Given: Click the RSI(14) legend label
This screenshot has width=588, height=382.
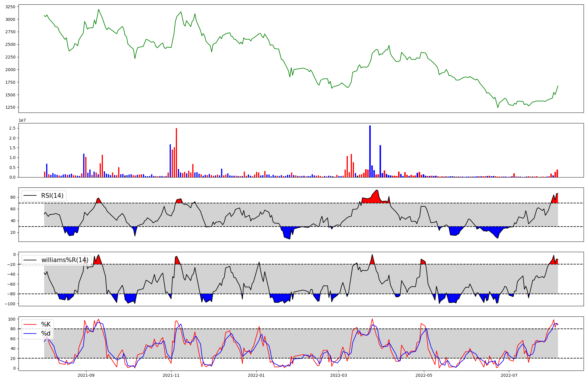Looking at the screenshot, I should click(x=52, y=196).
